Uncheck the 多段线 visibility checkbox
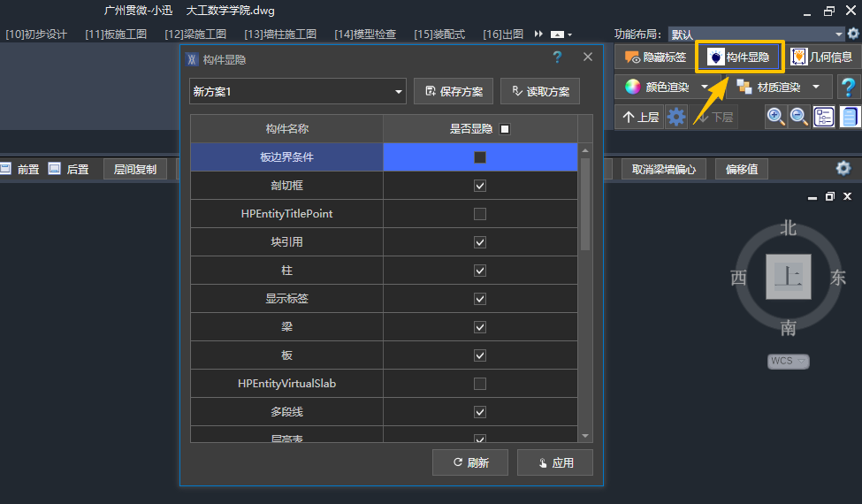Image resolution: width=862 pixels, height=504 pixels. coord(480,412)
